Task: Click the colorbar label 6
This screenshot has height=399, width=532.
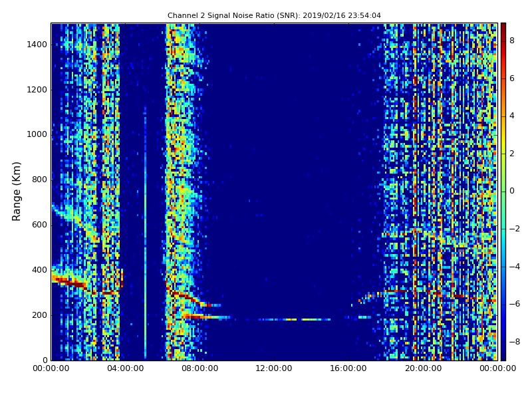Action: pyautogui.click(x=512, y=78)
